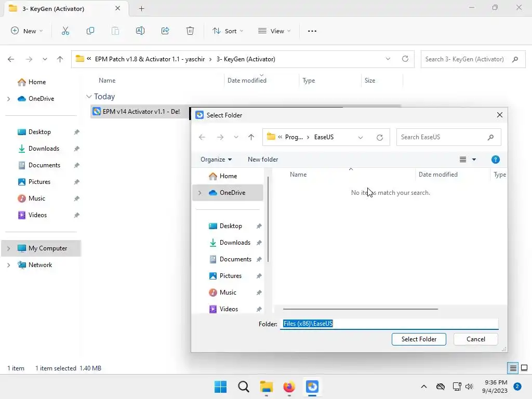
Task: Expand My Computer in Explorer sidebar
Action: point(8,248)
